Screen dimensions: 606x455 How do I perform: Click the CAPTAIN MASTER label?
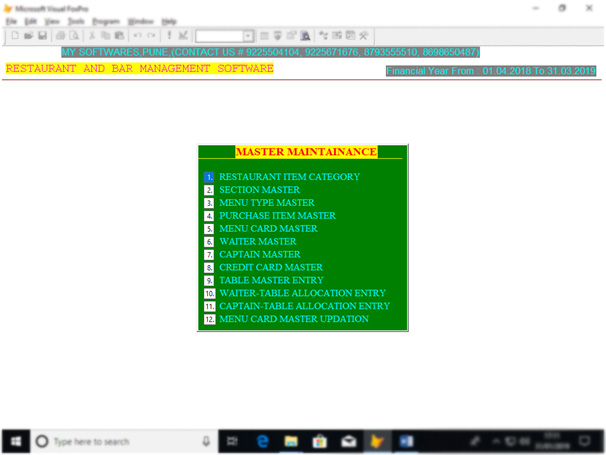point(260,254)
